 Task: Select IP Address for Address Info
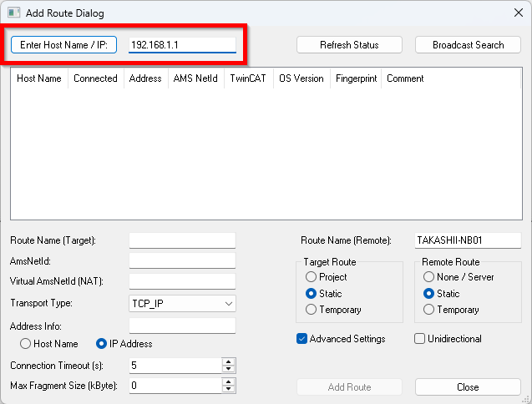point(103,344)
